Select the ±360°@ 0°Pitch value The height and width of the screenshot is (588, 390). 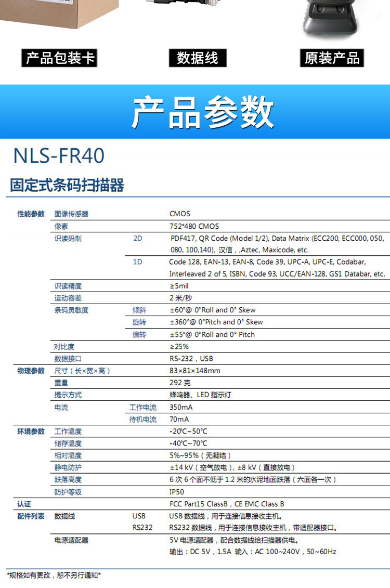tap(216, 322)
